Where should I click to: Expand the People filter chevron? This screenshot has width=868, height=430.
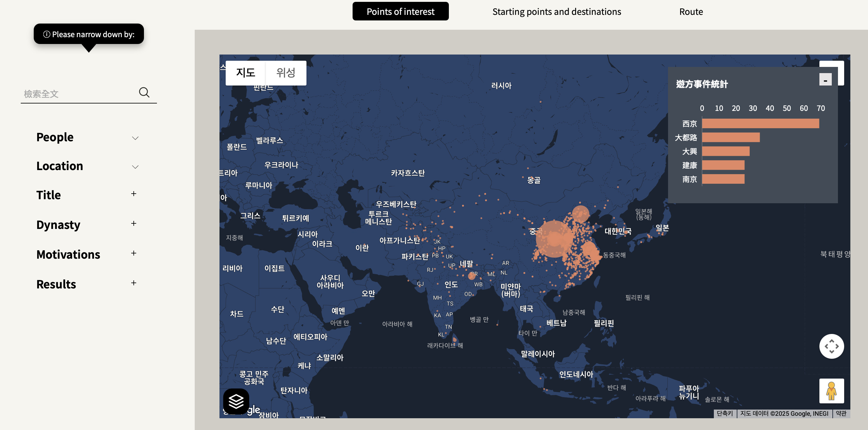point(135,138)
